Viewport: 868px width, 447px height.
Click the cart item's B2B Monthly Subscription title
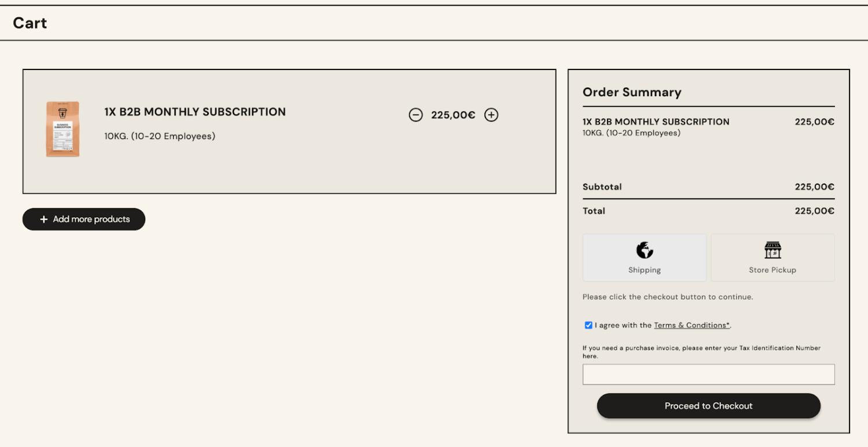click(x=195, y=112)
